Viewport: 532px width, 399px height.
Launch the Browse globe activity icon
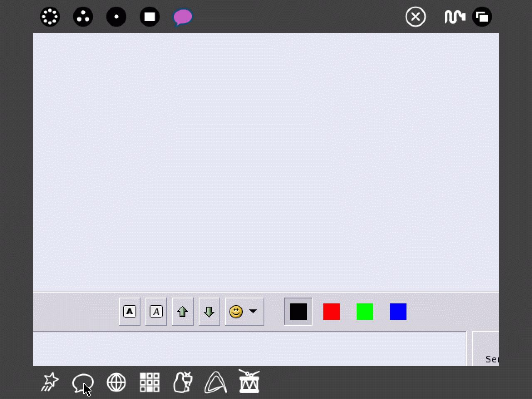click(x=116, y=382)
